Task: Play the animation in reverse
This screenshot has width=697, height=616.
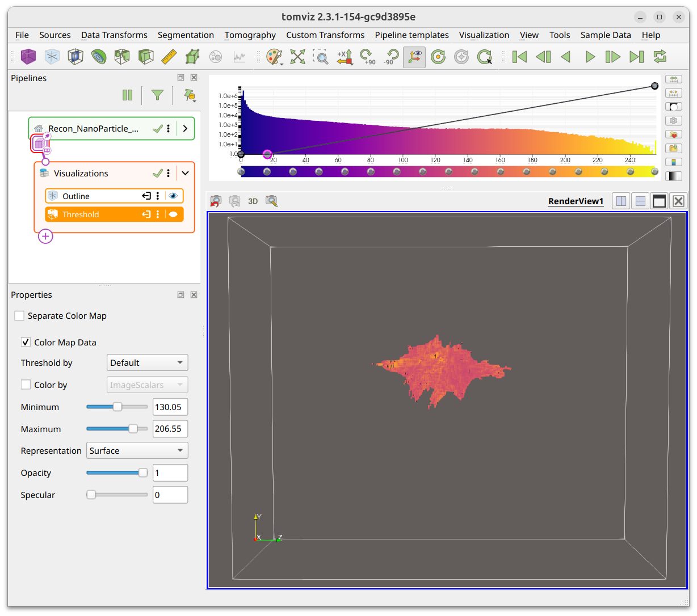Action: [x=566, y=57]
